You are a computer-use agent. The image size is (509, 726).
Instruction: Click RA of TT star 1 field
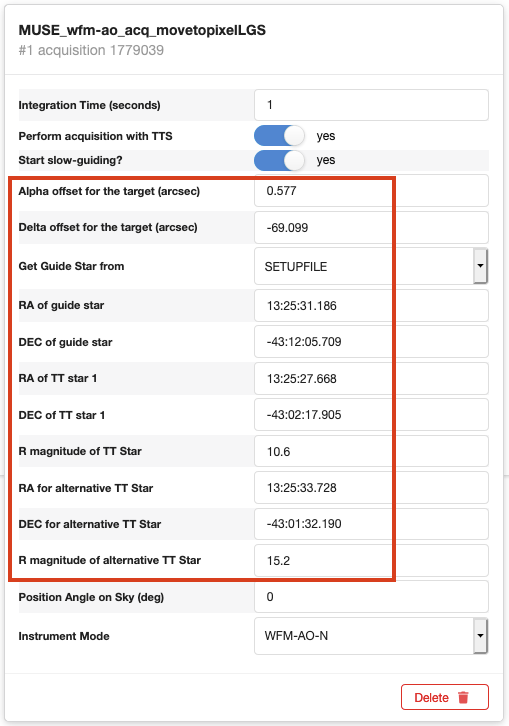click(371, 378)
